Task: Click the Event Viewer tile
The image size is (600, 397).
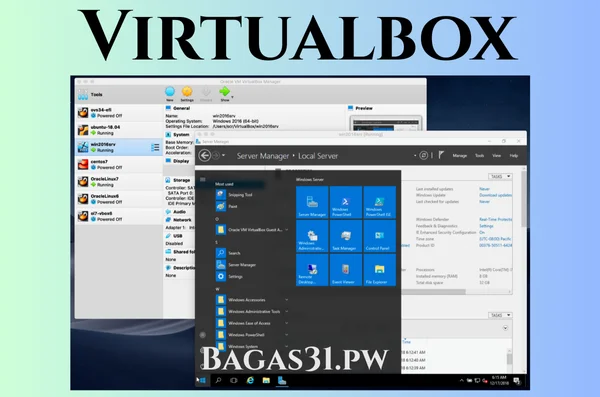Action: (x=346, y=270)
